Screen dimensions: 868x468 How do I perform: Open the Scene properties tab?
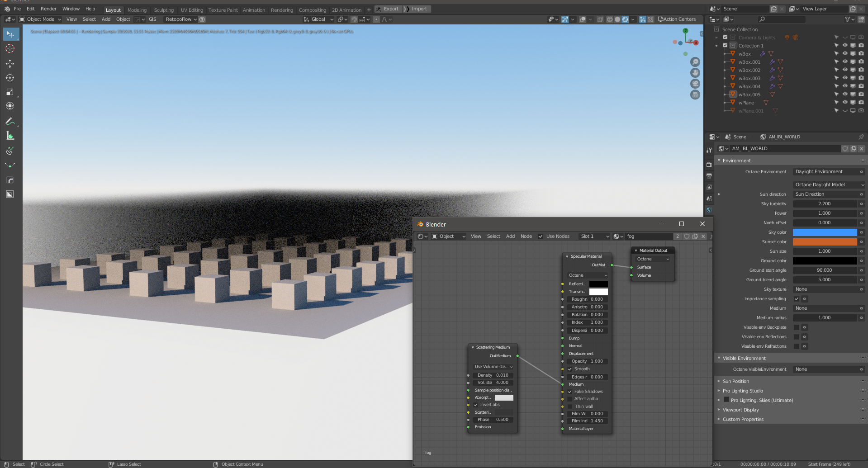(709, 199)
